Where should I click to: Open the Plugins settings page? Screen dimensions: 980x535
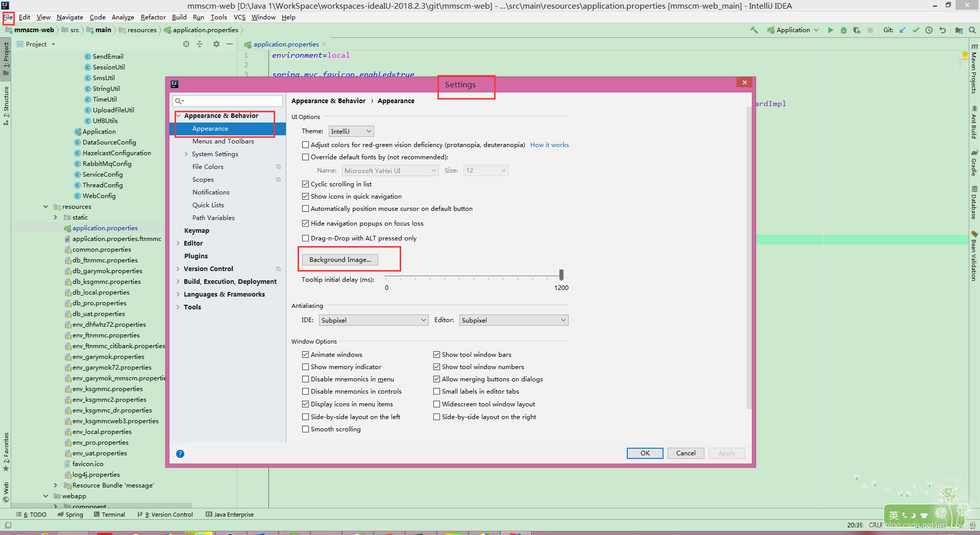tap(196, 256)
